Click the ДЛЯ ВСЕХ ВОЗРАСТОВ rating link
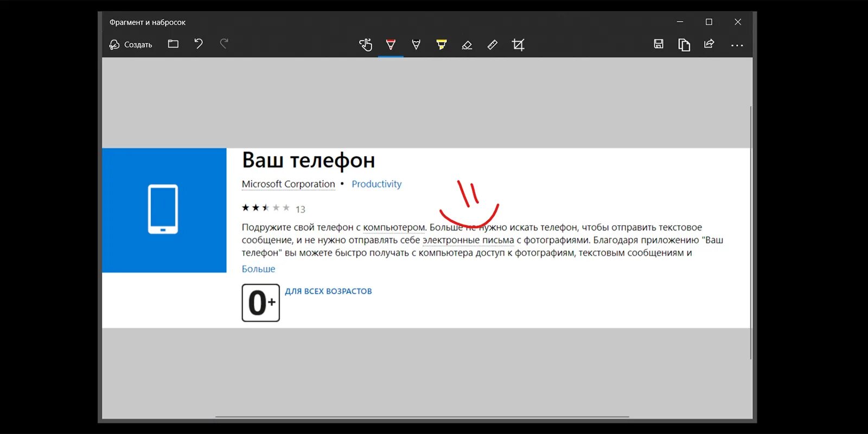Screen dimensions: 868x434 point(328,291)
